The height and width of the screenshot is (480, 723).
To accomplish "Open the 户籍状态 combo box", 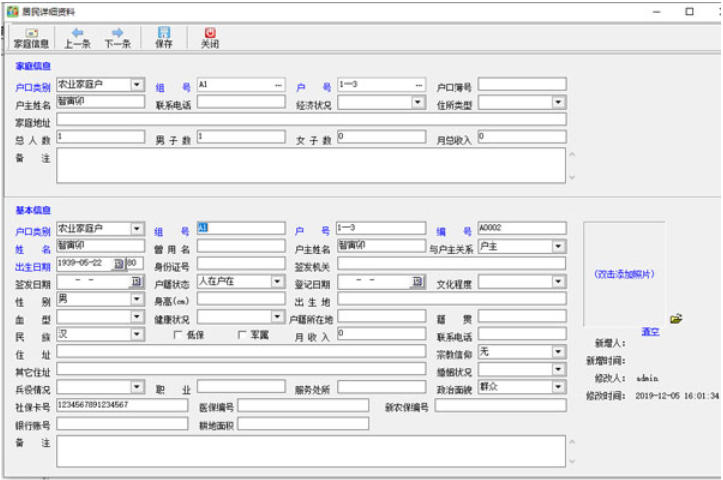I will [240, 281].
